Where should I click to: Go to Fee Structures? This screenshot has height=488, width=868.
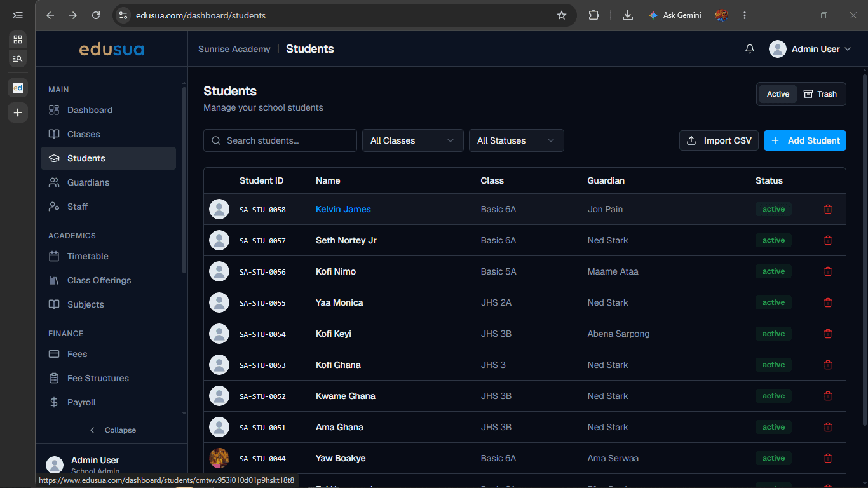click(x=108, y=378)
